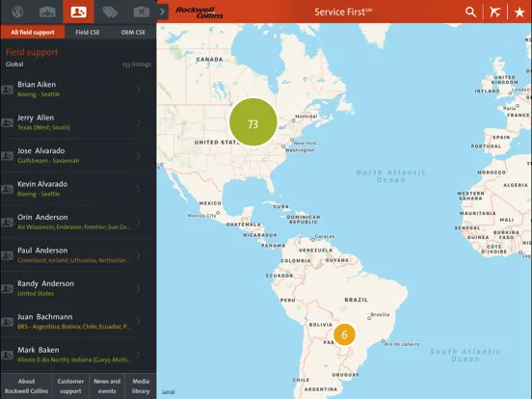Open Customer support
The height and width of the screenshot is (399, 532).
[x=70, y=386]
